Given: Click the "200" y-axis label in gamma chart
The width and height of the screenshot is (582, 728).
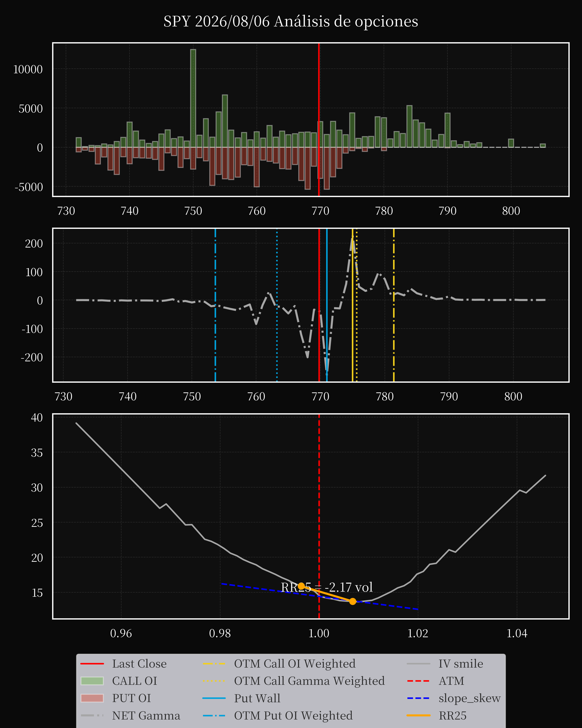Looking at the screenshot, I should point(34,244).
